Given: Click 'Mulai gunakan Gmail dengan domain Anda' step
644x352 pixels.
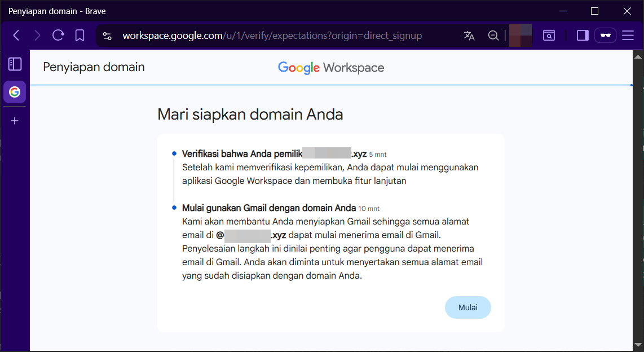Looking at the screenshot, I should [269, 208].
